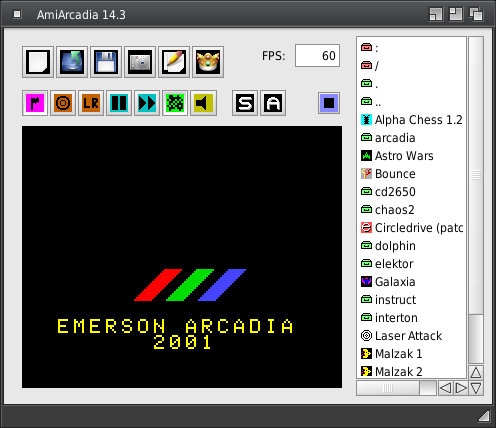Click the globe reload icon
This screenshot has height=428, width=496.
click(72, 62)
